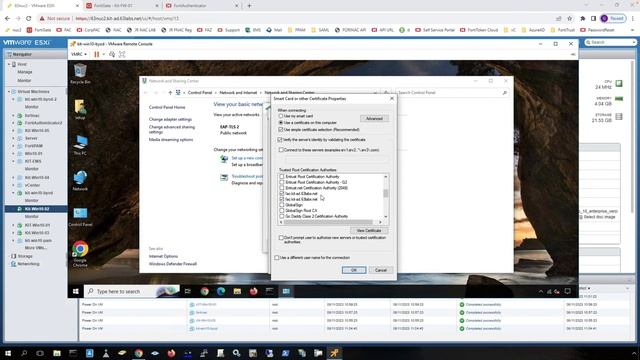640x360 pixels.
Task: Click VMRC send Ctrl+Alt+Del icon
Action: [112, 54]
